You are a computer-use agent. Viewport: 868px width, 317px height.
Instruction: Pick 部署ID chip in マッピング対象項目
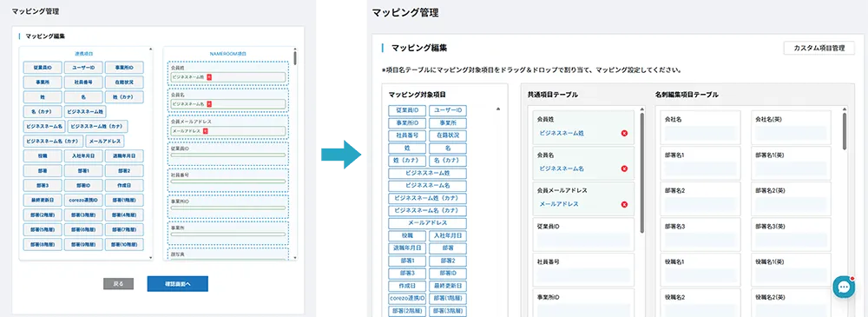click(x=448, y=274)
